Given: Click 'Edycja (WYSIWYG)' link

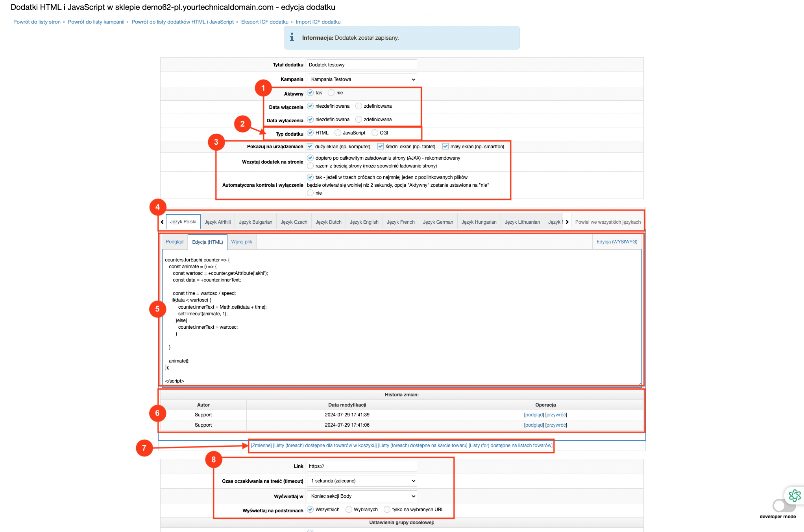Looking at the screenshot, I should [617, 242].
